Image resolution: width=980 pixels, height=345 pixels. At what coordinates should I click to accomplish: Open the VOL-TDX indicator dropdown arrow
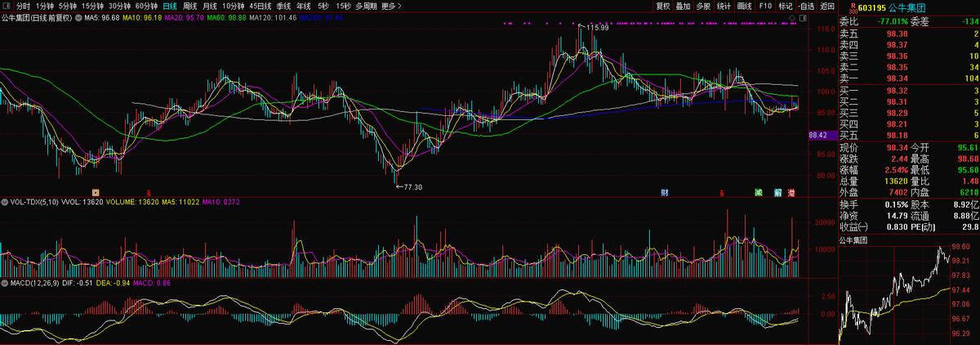pos(4,200)
